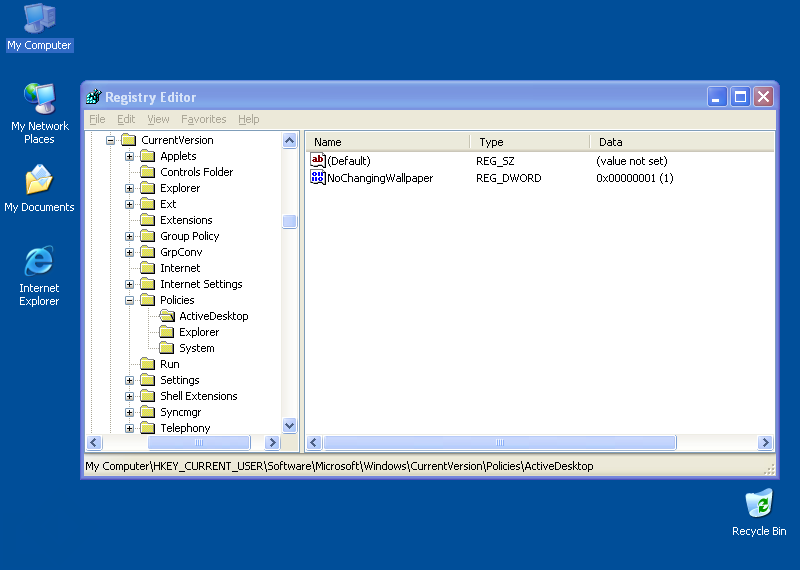
Task: Maximize the Registry Editor window
Action: point(740,96)
